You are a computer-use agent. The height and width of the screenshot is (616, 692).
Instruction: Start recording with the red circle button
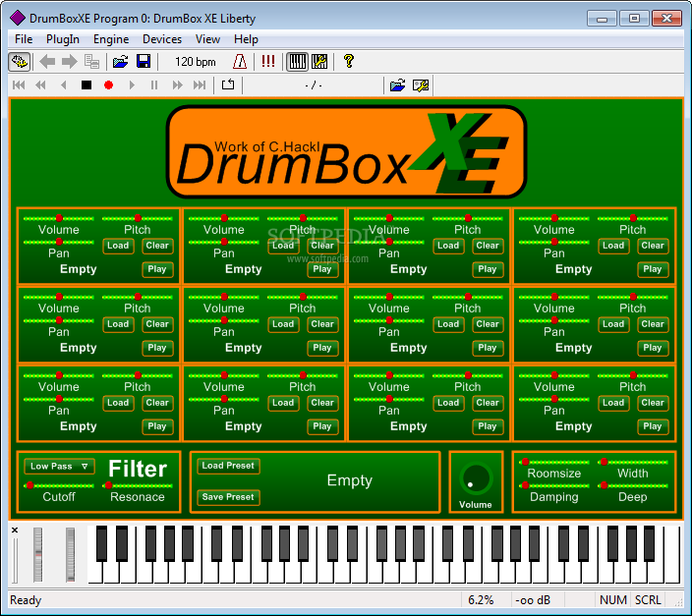(108, 84)
